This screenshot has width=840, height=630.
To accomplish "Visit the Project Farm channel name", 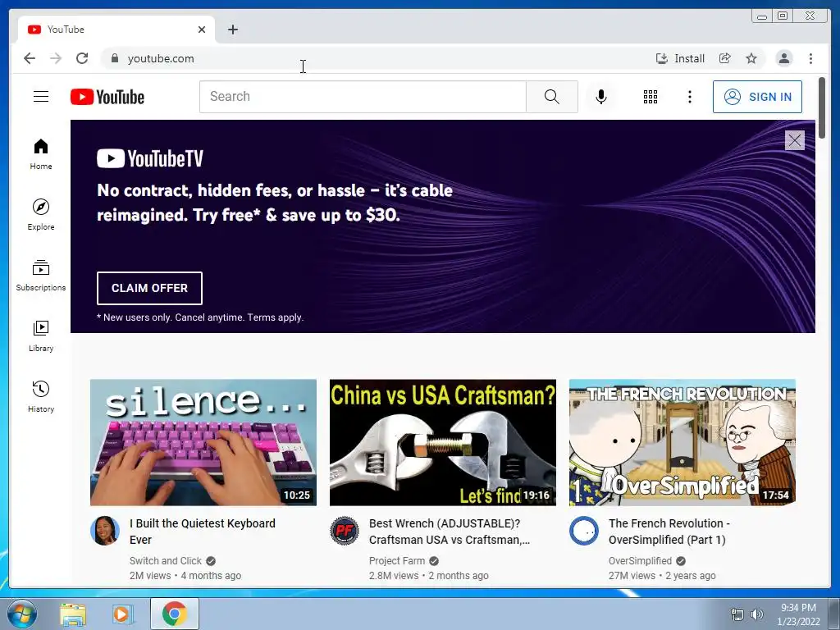I will pyautogui.click(x=397, y=561).
